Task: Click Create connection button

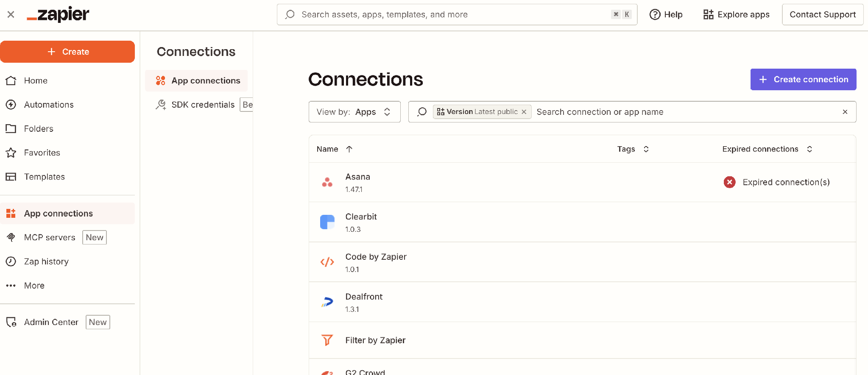Action: 804,79
